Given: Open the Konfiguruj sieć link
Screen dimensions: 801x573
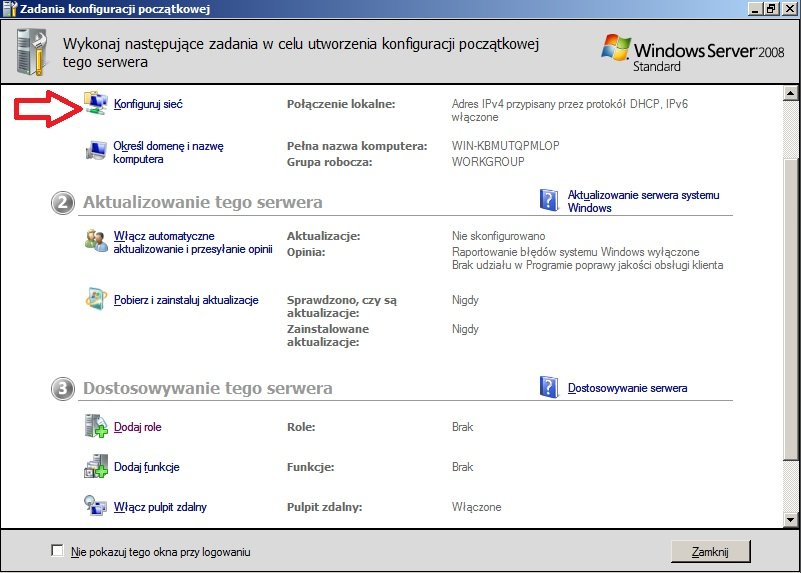Looking at the screenshot, I should (x=148, y=104).
